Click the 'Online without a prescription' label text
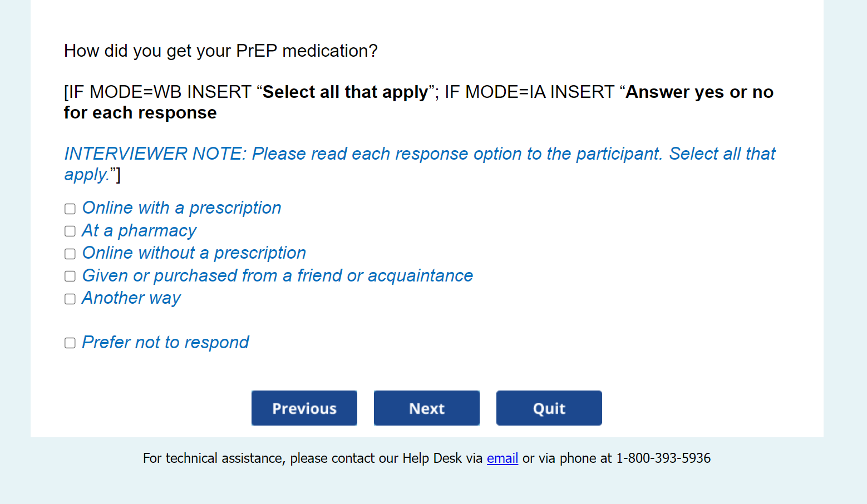Viewport: 867px width, 504px height. [x=194, y=253]
